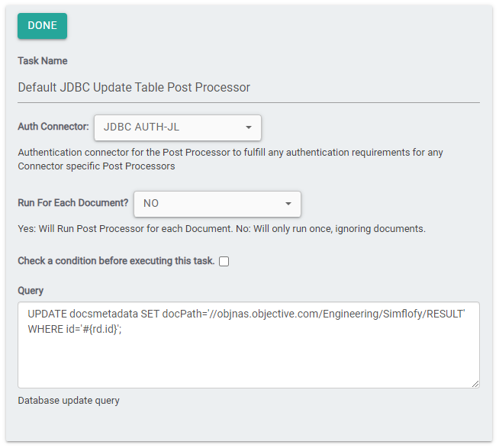Click the Query box resize handle
The width and height of the screenshot is (499, 448).
(475, 383)
